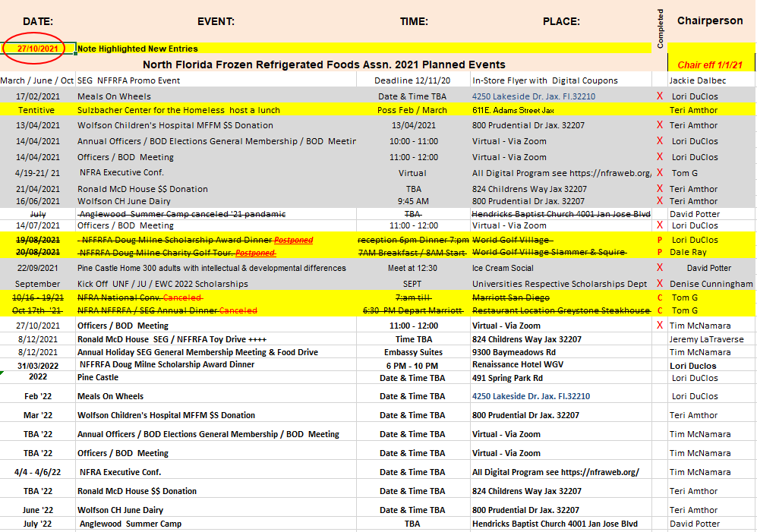Click the "Mar '22" date cell
The image size is (757, 532).
[x=38, y=415]
